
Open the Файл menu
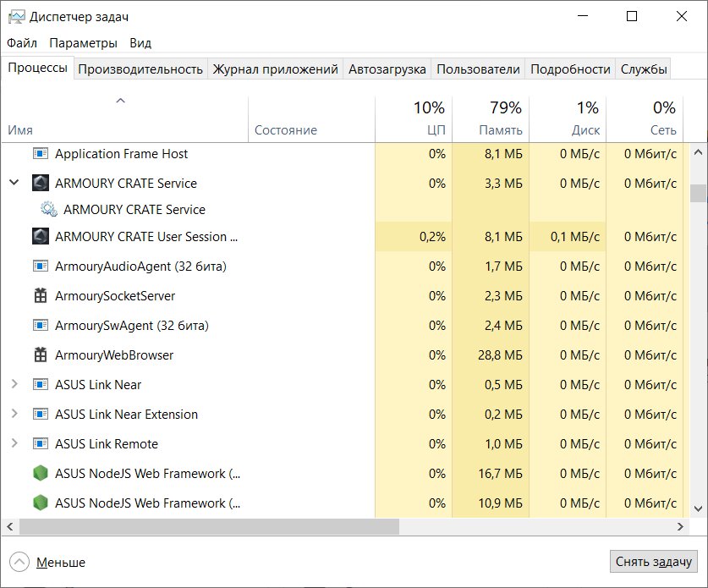point(22,43)
